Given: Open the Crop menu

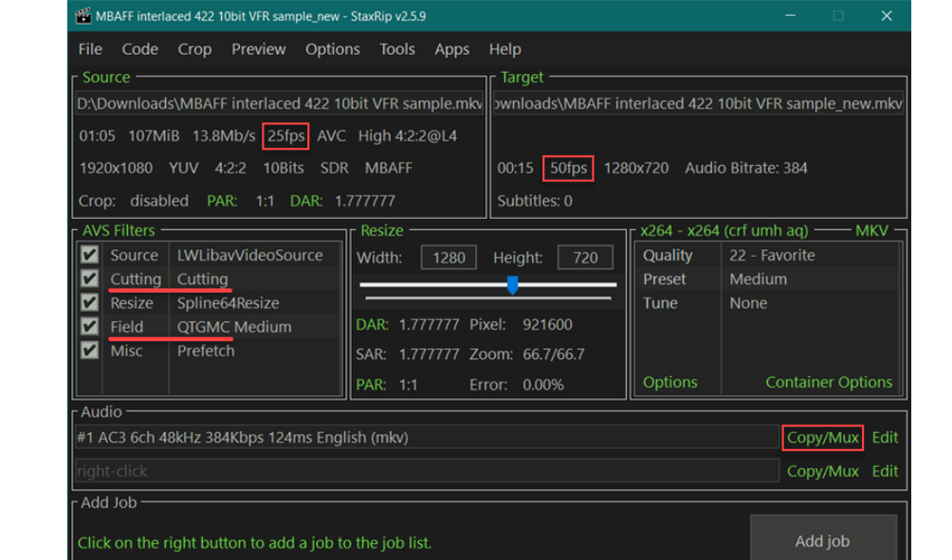Looking at the screenshot, I should pos(194,49).
